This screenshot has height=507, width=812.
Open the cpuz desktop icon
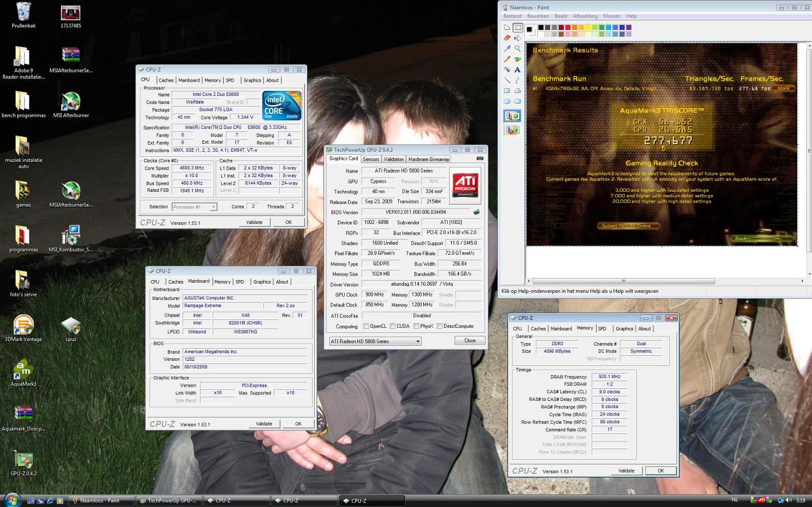(x=71, y=329)
